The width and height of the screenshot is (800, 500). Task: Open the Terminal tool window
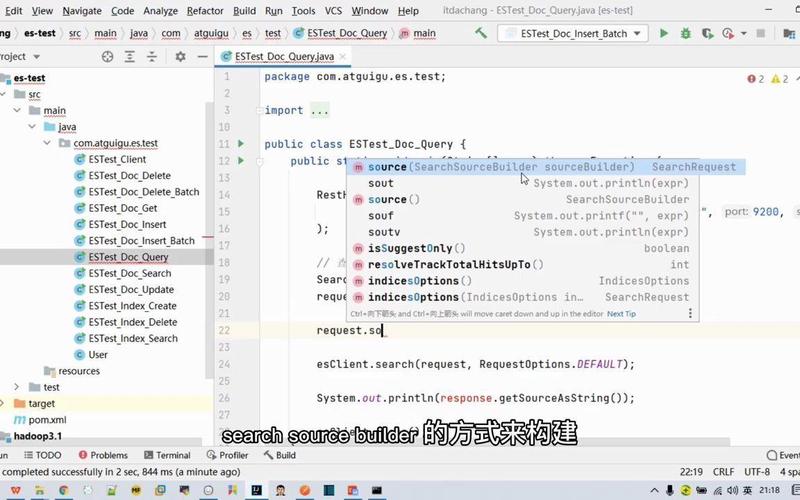coord(167,455)
